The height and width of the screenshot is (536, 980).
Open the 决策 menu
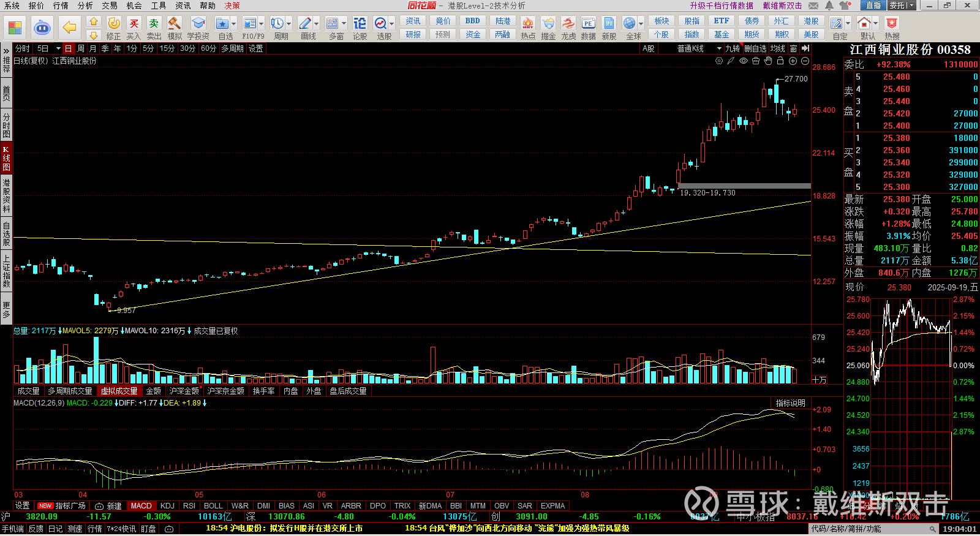pos(232,6)
